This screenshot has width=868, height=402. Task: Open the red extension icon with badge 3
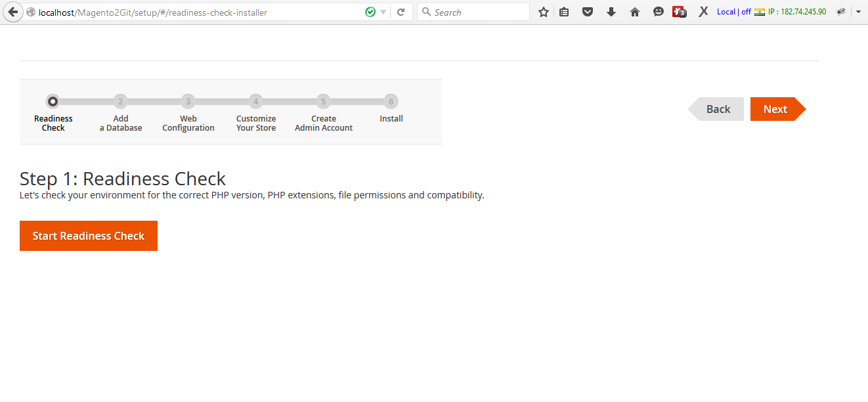[679, 12]
